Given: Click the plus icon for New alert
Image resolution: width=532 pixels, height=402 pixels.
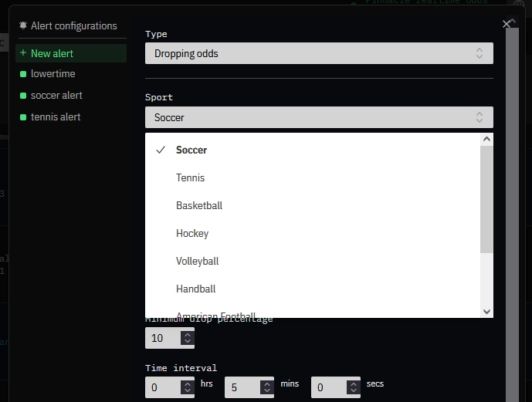Looking at the screenshot, I should (23, 53).
